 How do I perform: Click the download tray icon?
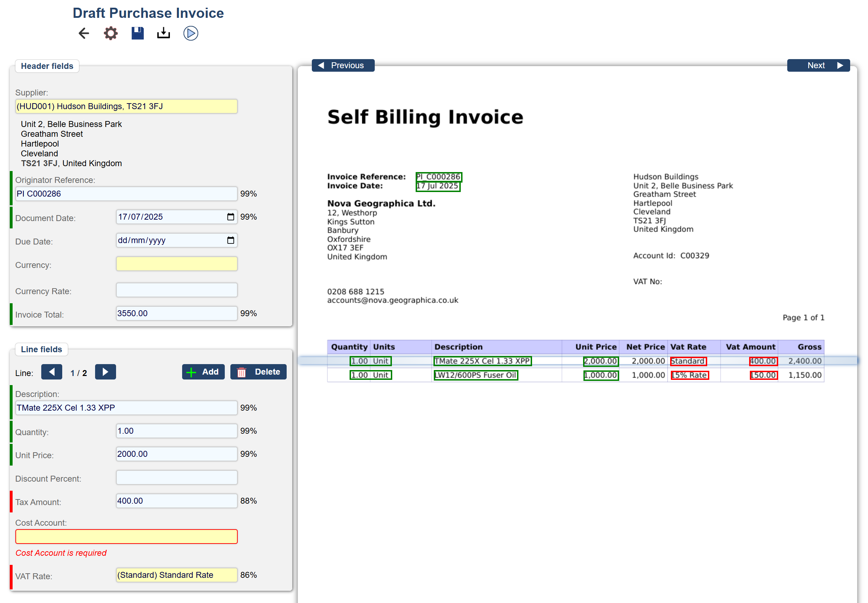click(164, 33)
